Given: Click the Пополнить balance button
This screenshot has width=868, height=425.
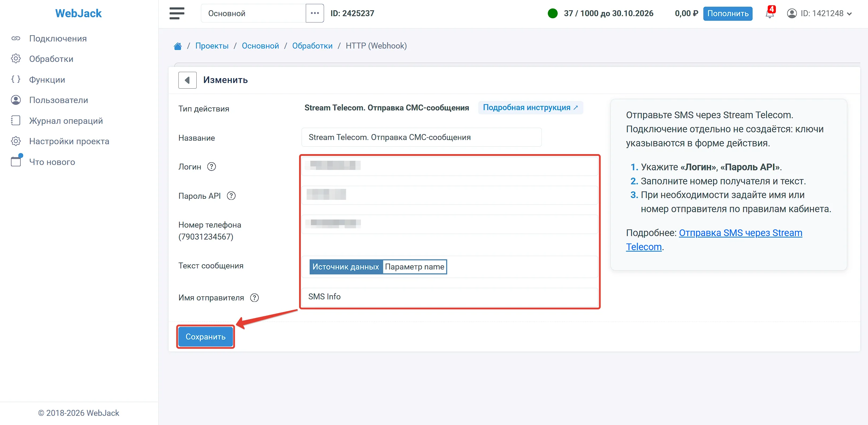Looking at the screenshot, I should click(x=728, y=13).
